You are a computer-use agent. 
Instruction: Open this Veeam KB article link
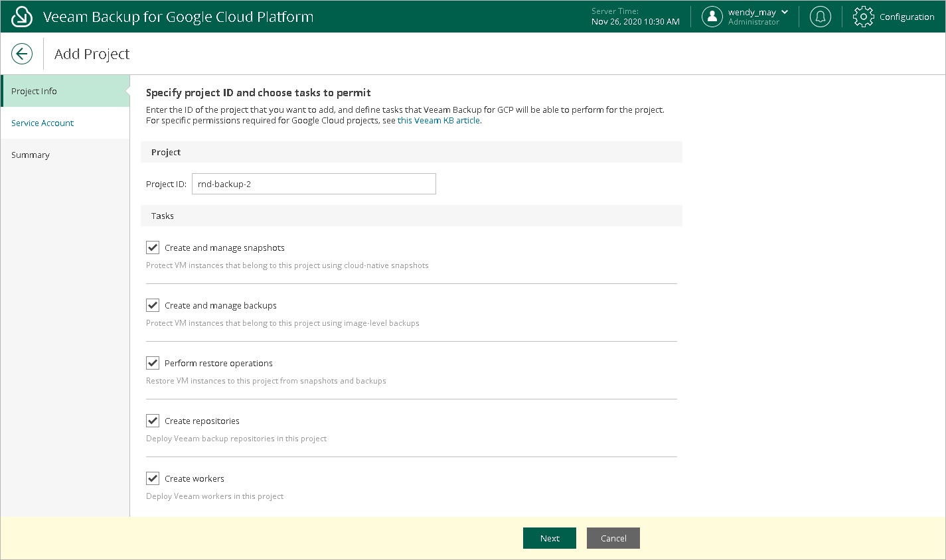tap(438, 121)
